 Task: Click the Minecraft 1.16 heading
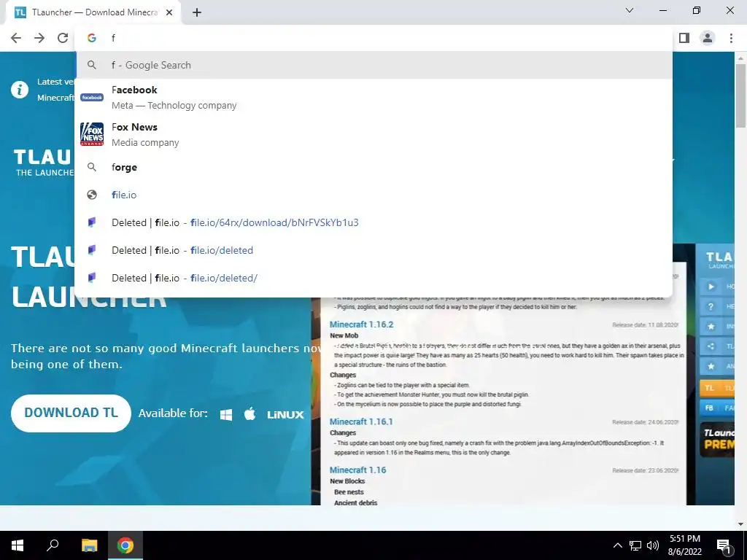click(x=357, y=470)
